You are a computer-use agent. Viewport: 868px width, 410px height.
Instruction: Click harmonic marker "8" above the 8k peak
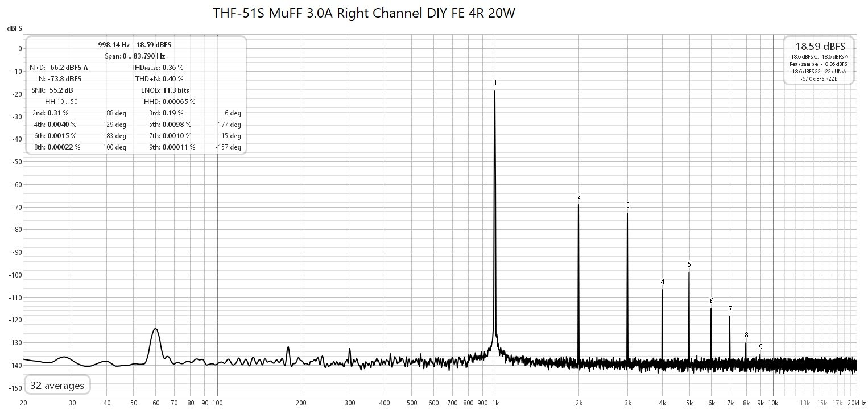pyautogui.click(x=746, y=335)
